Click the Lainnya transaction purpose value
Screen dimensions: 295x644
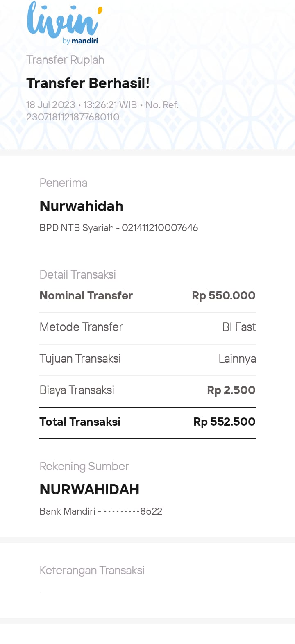237,358
